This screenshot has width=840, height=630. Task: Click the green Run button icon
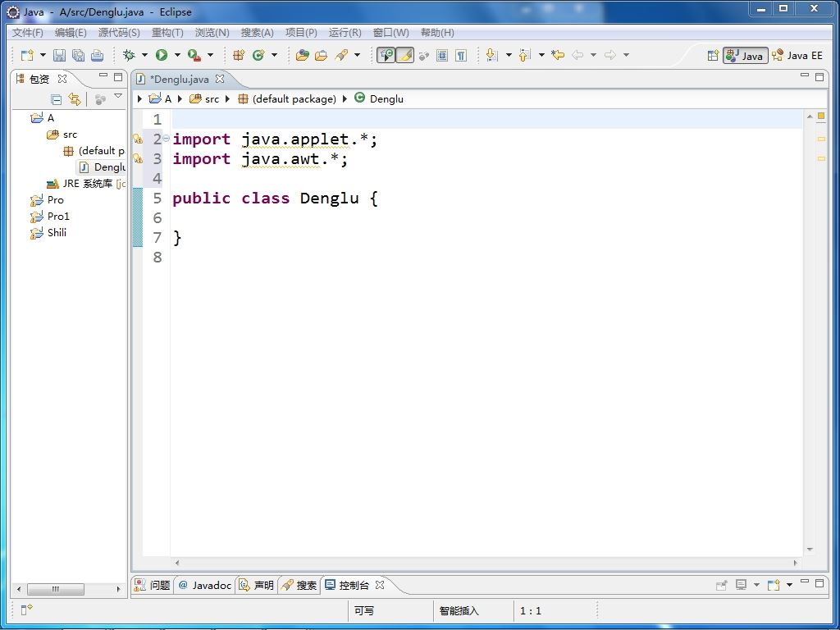click(162, 55)
